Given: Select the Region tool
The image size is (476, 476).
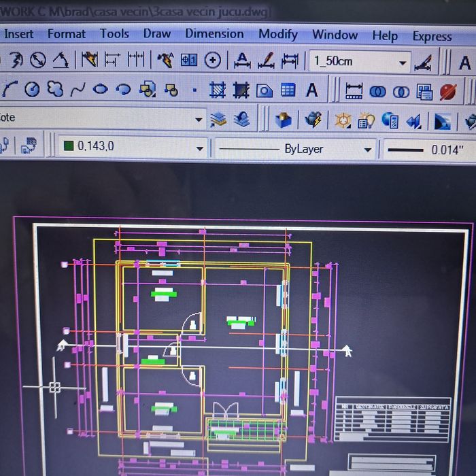Looking at the screenshot, I should coord(265,90).
